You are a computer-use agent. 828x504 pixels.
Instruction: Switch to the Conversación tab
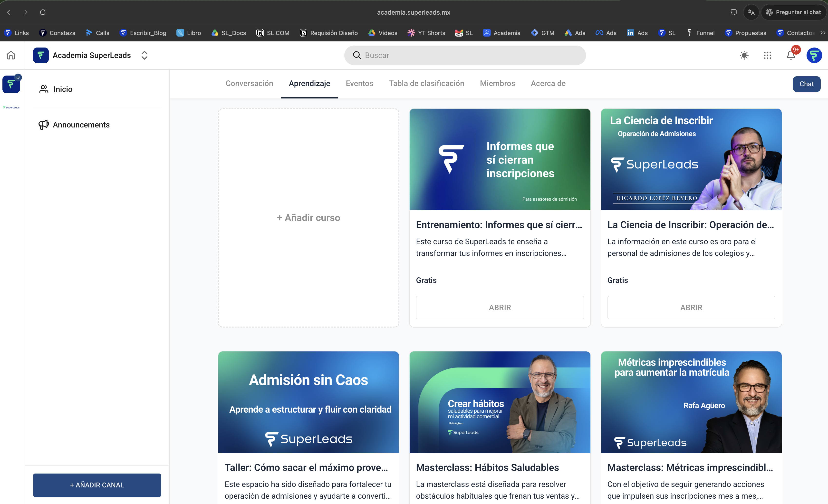click(249, 83)
